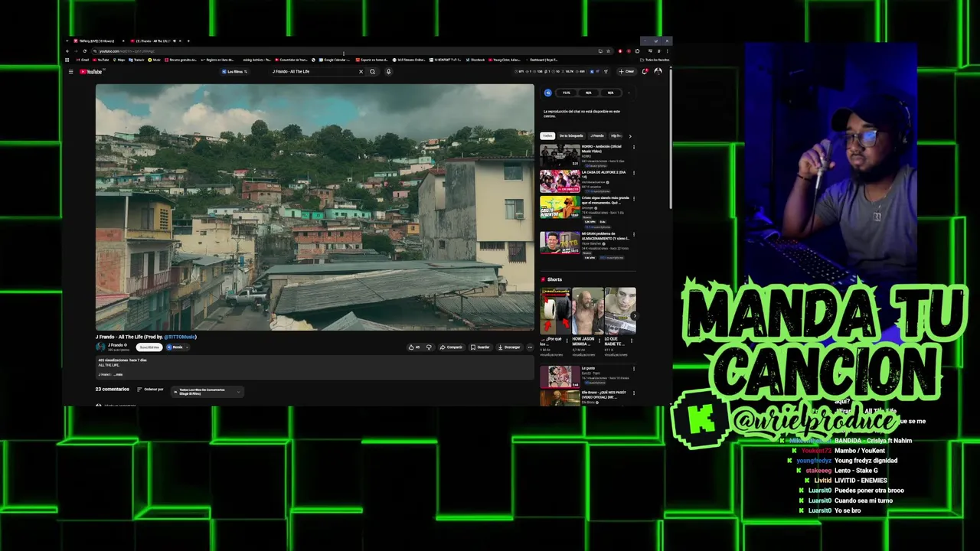Start voice search with microphone
980x551 pixels.
(x=388, y=72)
